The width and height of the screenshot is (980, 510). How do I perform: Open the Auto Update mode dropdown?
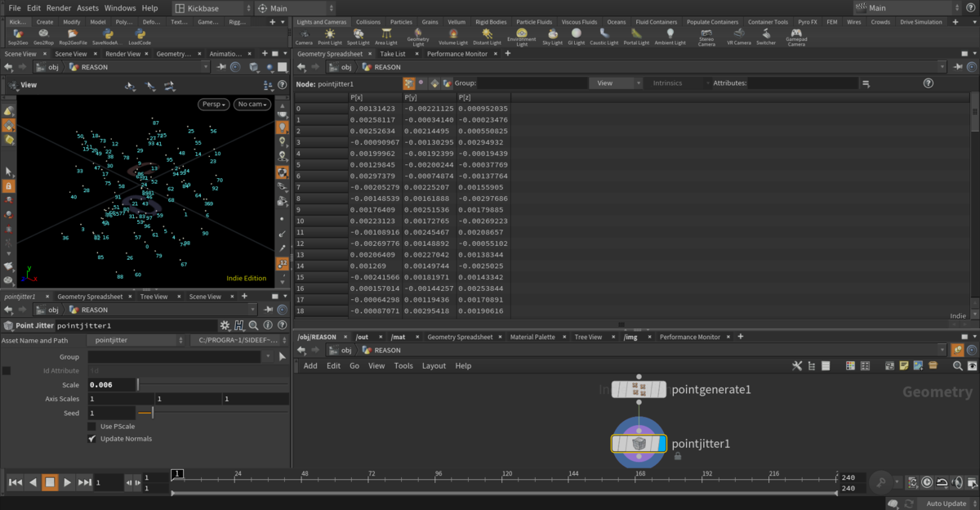click(x=950, y=503)
